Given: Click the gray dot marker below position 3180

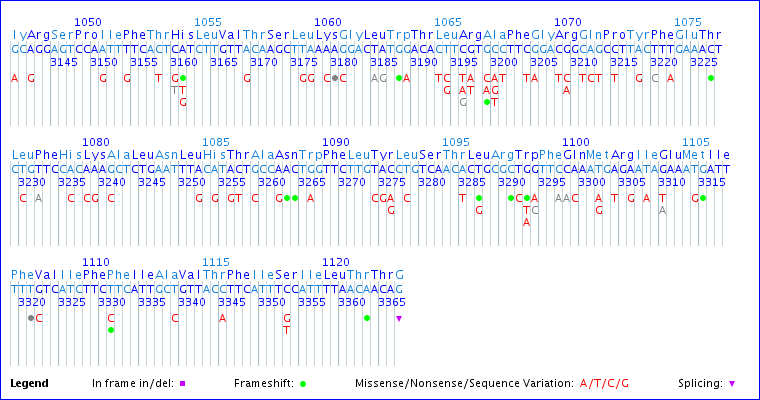Looking at the screenshot, I should click(x=335, y=78).
